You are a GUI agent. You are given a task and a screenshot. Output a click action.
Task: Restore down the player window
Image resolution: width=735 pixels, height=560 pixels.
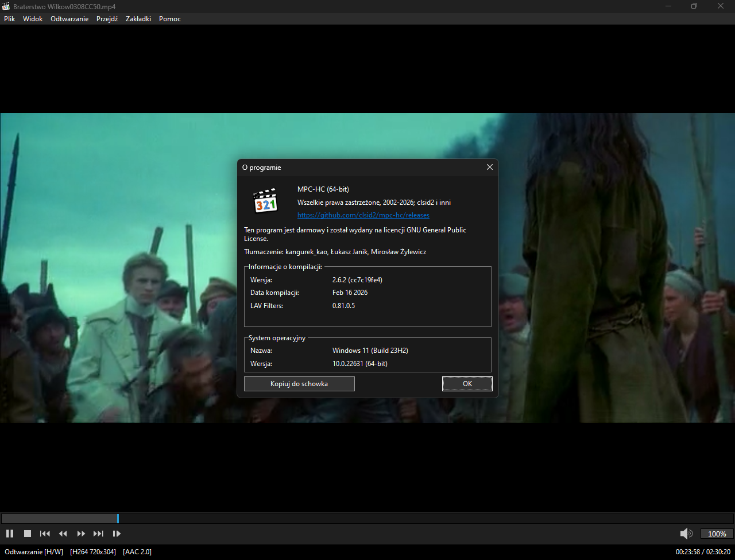pos(694,6)
